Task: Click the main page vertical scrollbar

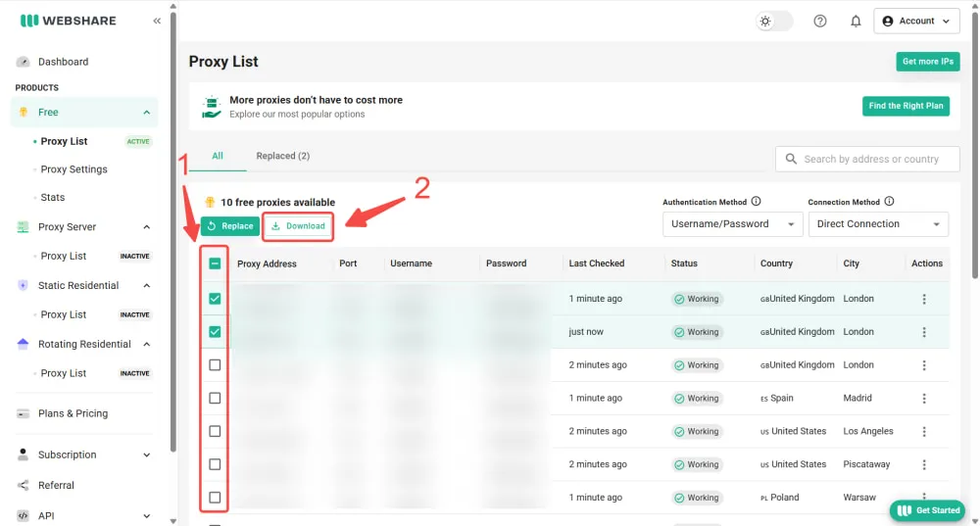Action: tap(974, 145)
